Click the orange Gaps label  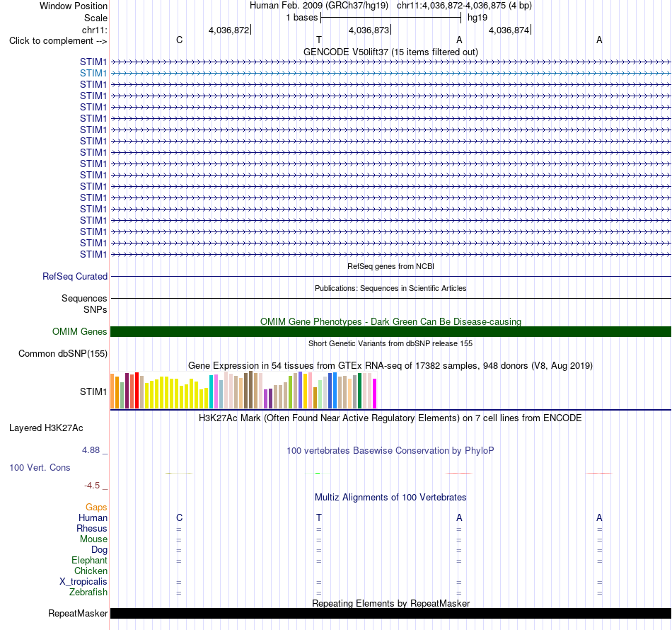96,508
